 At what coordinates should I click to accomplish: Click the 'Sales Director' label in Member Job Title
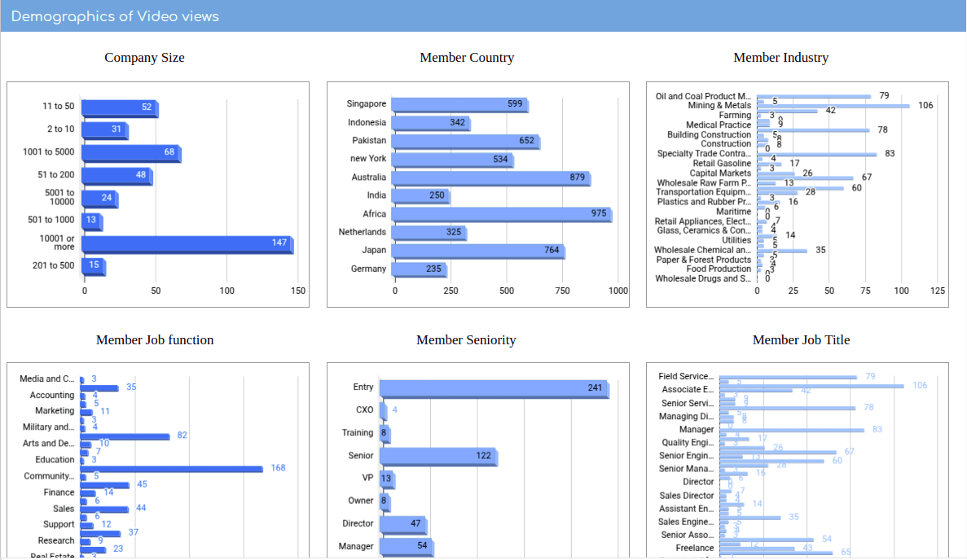pyautogui.click(x=687, y=496)
